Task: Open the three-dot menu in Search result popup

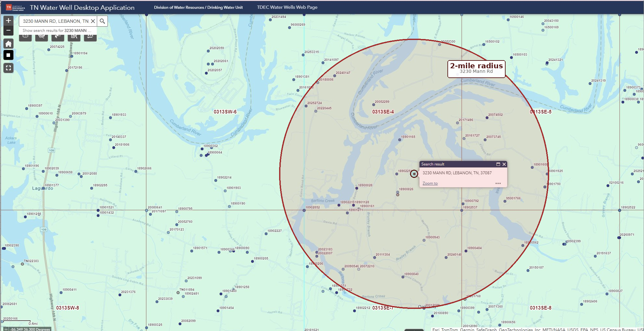Action: click(x=498, y=183)
